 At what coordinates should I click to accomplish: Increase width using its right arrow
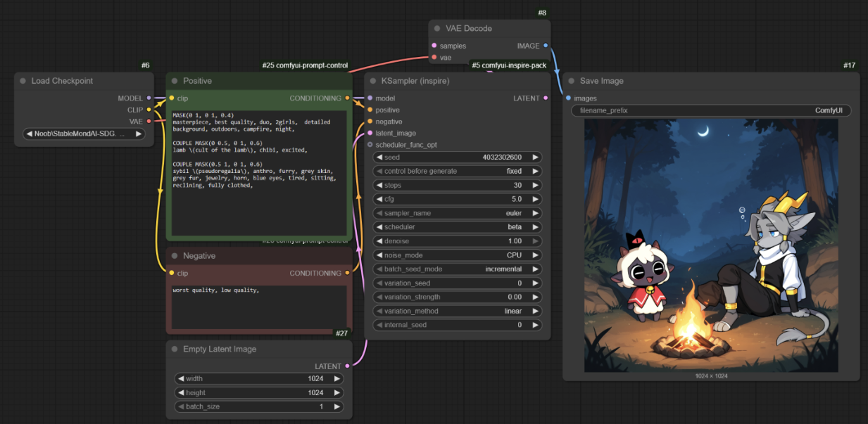[x=336, y=378]
